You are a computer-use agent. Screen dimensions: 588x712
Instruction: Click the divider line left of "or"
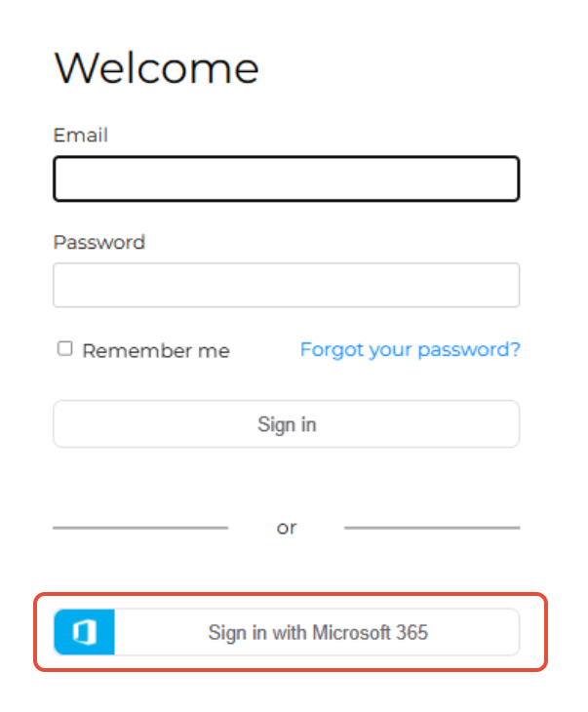point(140,528)
